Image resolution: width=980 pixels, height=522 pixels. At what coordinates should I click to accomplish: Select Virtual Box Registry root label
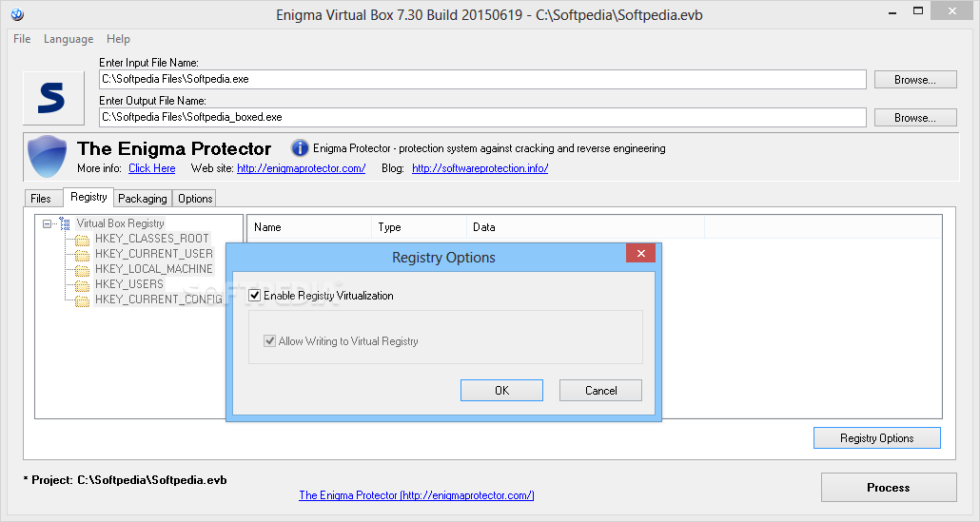click(120, 222)
